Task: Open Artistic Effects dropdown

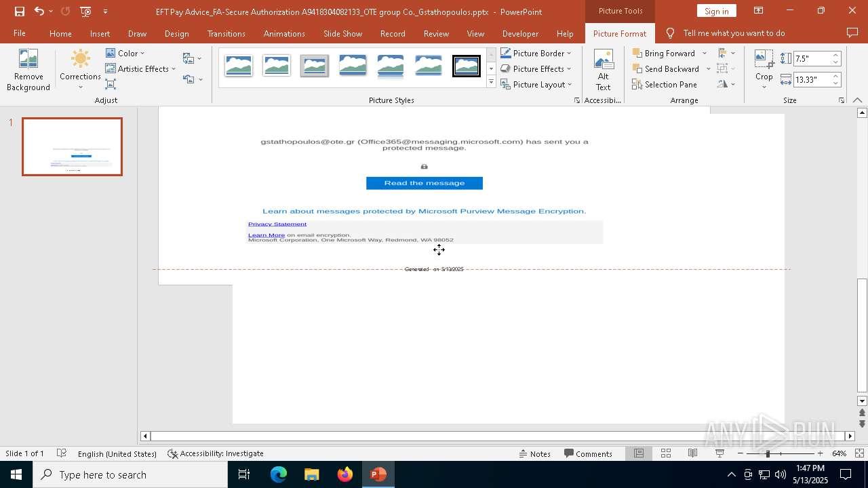Action: (x=140, y=68)
